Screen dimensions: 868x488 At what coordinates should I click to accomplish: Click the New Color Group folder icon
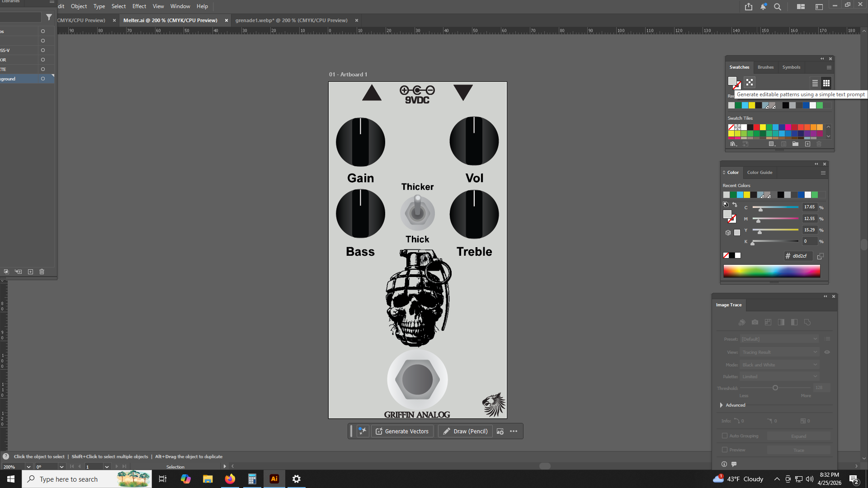tap(795, 144)
